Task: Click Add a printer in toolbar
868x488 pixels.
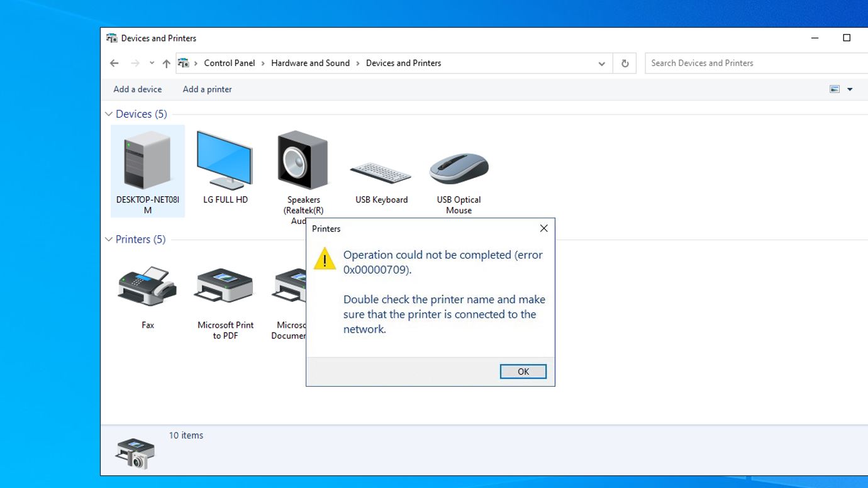Action: 208,89
